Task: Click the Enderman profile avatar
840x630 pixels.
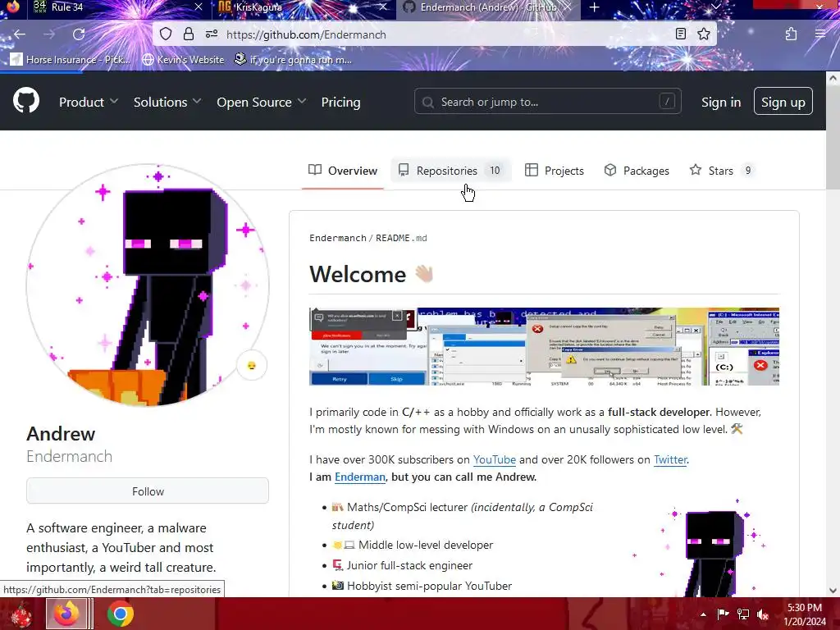Action: [148, 285]
